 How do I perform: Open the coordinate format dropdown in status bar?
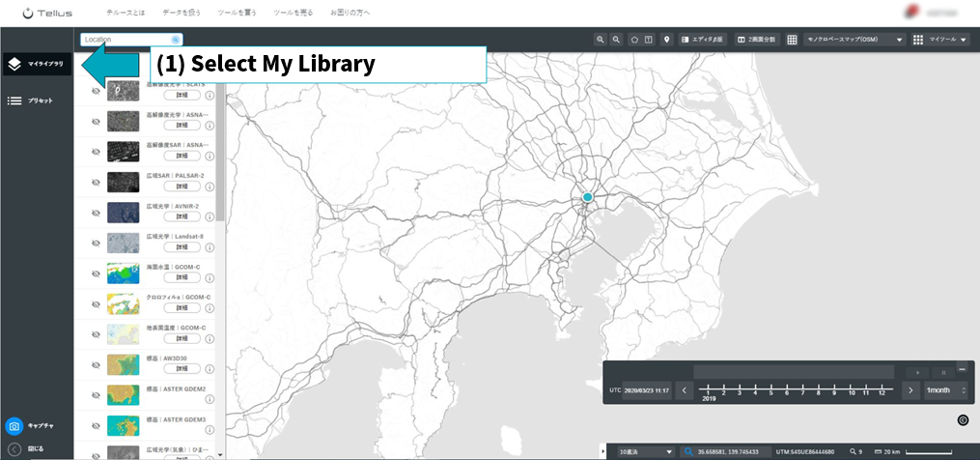click(x=646, y=451)
